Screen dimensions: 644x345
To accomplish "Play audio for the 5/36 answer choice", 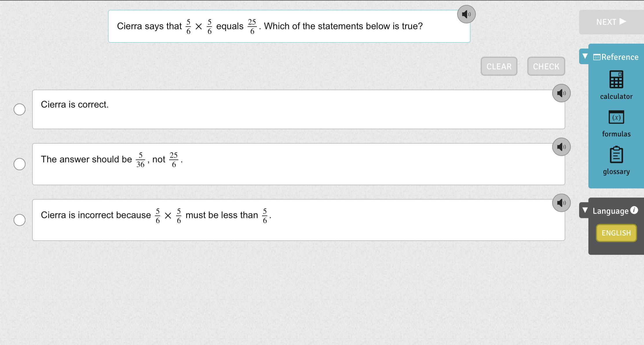I will pos(561,147).
